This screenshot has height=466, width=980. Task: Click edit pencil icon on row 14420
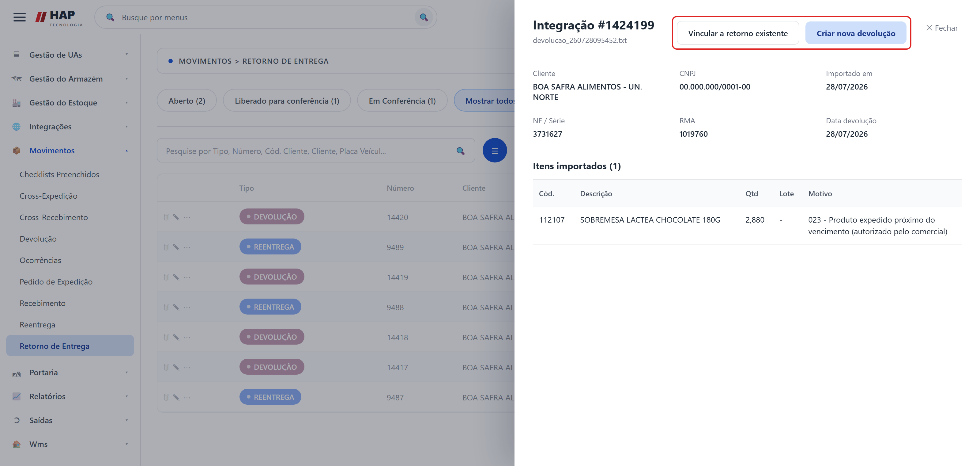click(x=176, y=217)
